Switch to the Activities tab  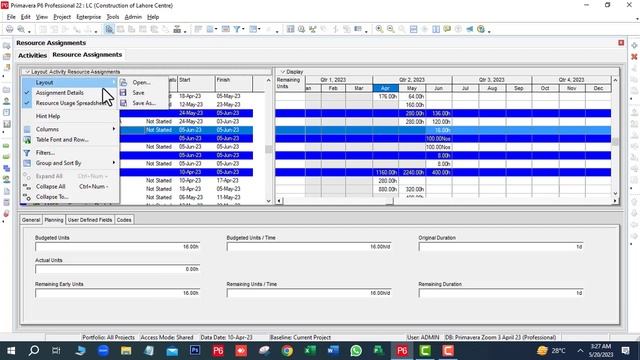32,55
